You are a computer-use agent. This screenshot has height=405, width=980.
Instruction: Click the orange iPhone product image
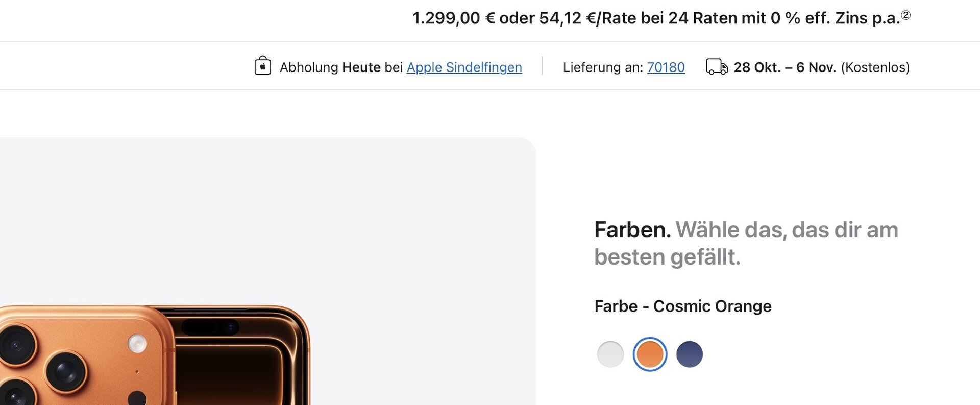click(x=153, y=358)
